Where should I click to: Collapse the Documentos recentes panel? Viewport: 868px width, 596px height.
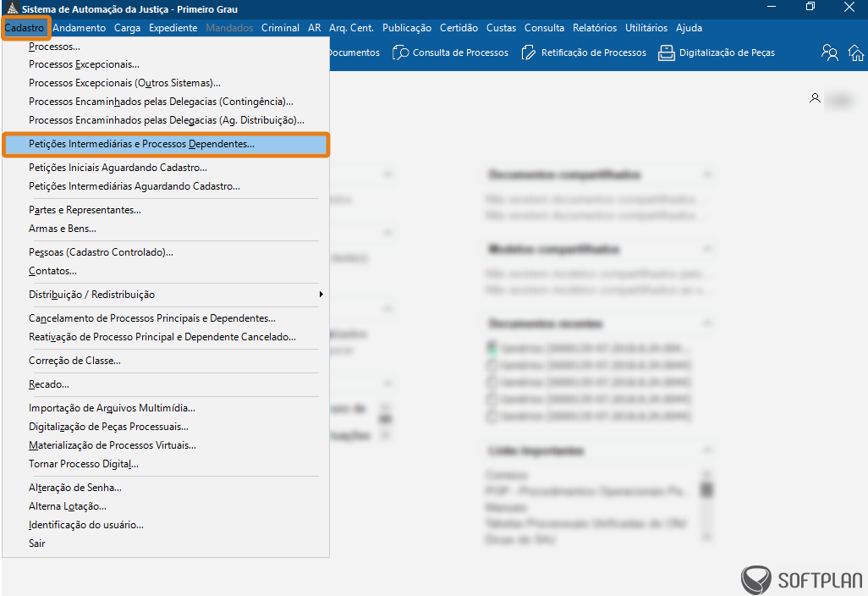pos(707,323)
